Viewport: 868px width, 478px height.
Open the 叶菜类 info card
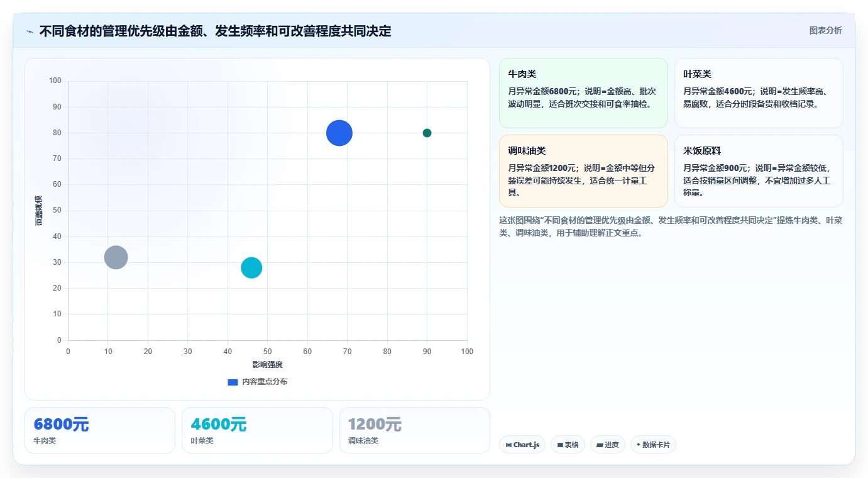(759, 93)
